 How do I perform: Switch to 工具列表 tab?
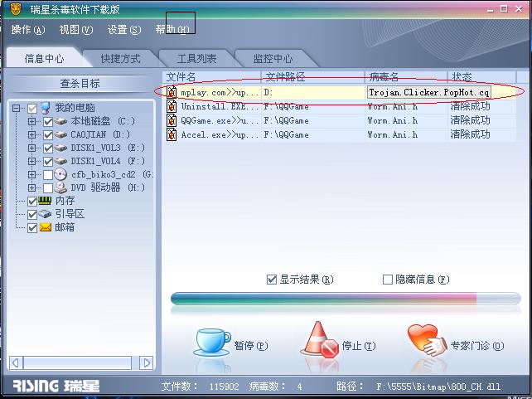[x=196, y=59]
